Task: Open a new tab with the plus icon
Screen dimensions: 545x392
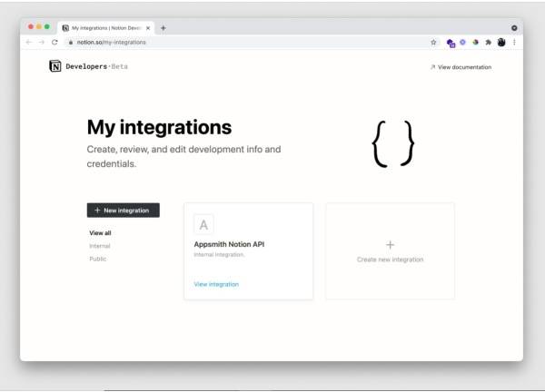Action: [x=163, y=28]
